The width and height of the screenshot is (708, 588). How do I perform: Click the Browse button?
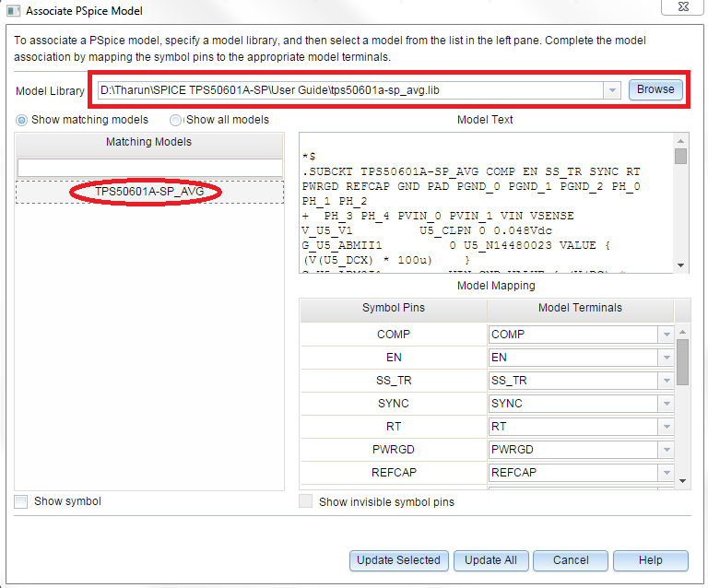655,89
